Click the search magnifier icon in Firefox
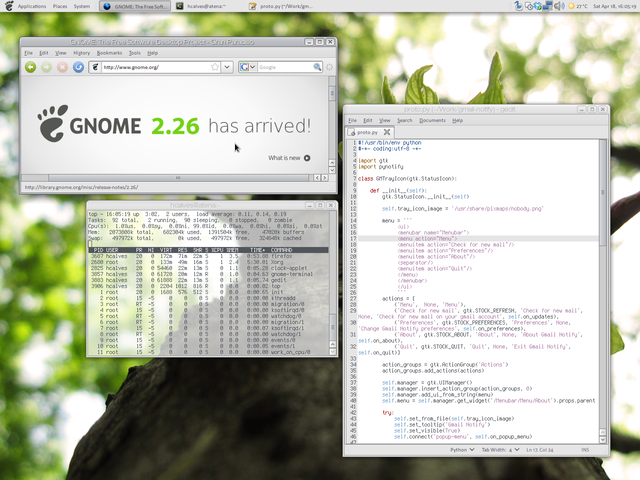 pos(317,67)
